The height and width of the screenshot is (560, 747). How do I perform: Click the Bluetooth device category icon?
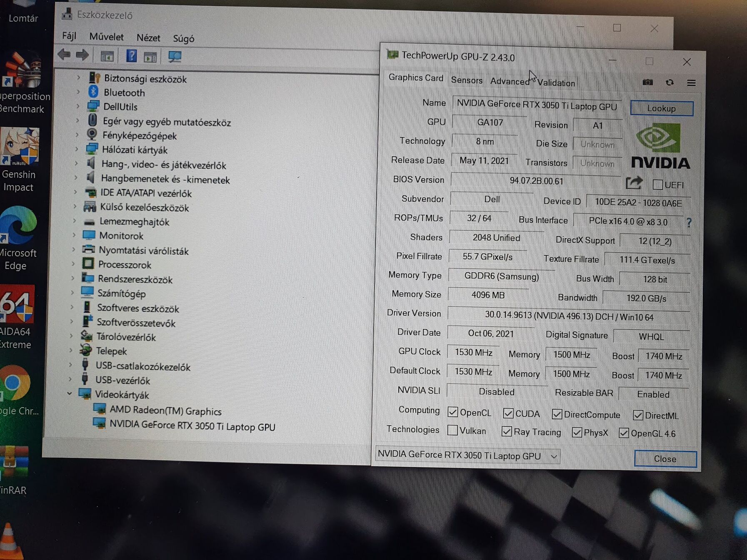click(x=93, y=92)
